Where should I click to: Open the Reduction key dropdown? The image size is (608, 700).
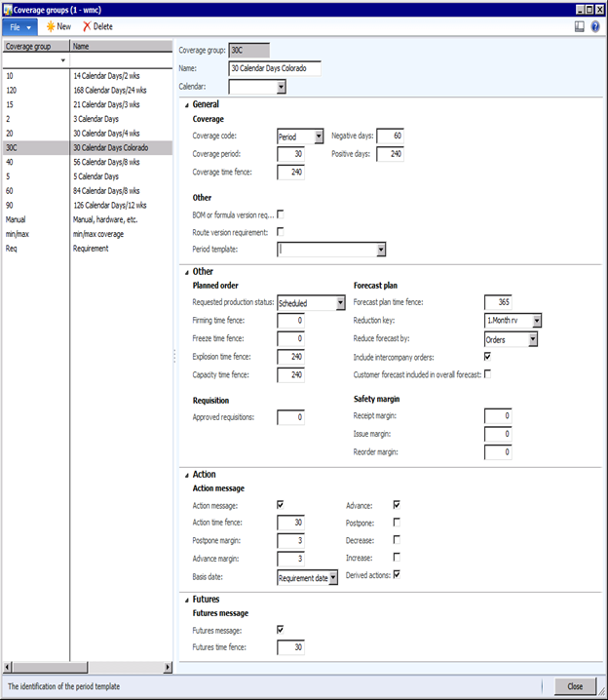click(x=536, y=321)
